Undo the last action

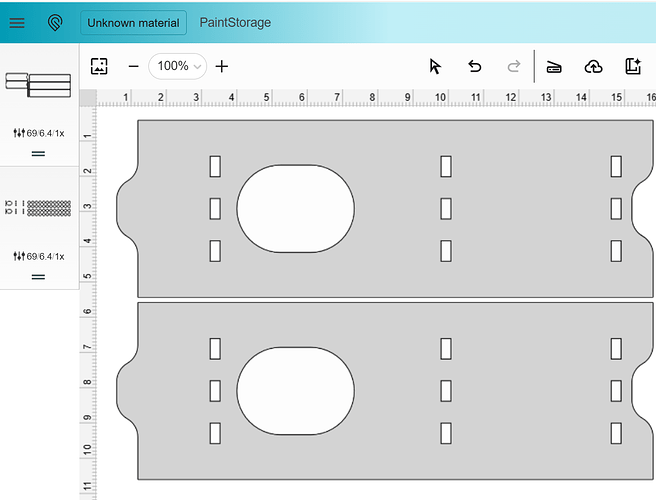pos(475,67)
